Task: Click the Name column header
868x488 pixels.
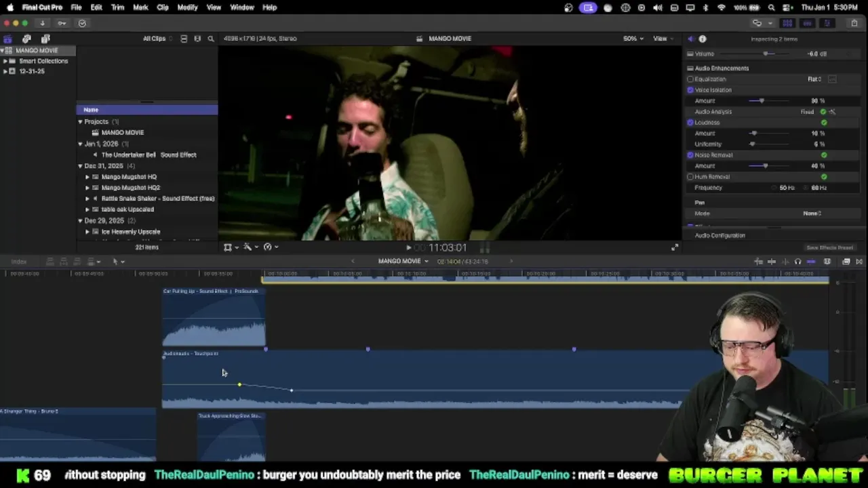Action: (147, 110)
